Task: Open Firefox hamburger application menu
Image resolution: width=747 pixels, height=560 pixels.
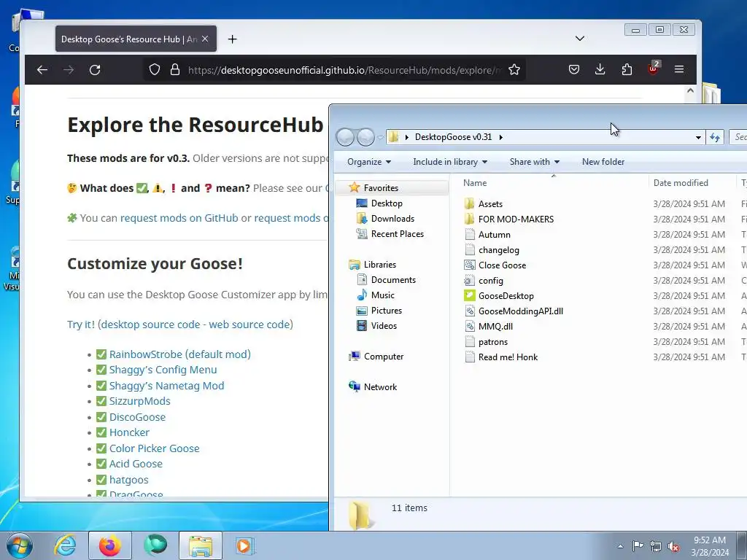Action: tap(679, 70)
